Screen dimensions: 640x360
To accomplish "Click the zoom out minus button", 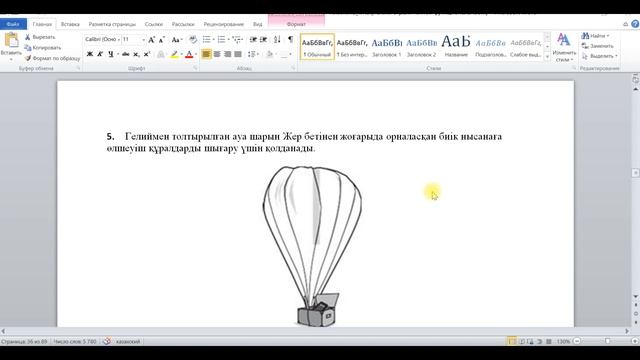I will [577, 341].
